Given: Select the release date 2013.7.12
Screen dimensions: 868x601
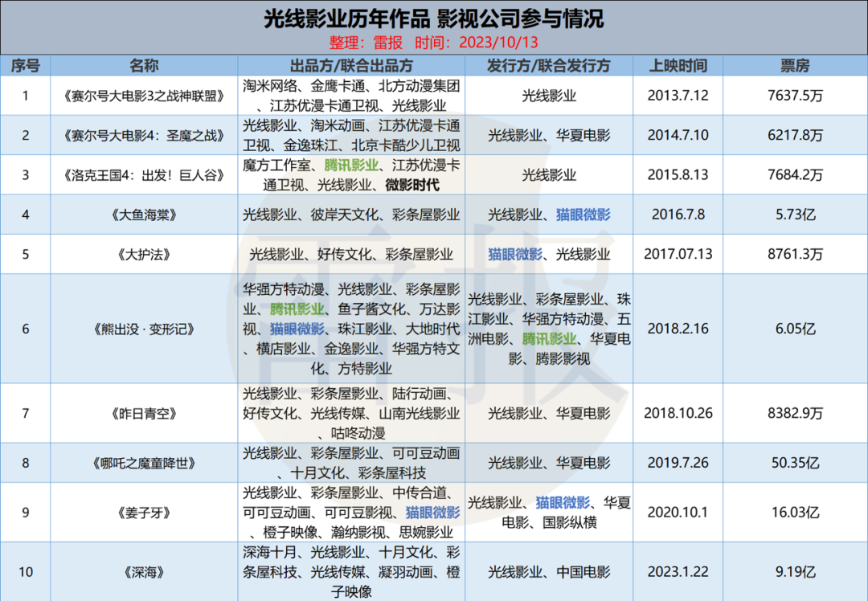Looking at the screenshot, I should [678, 96].
